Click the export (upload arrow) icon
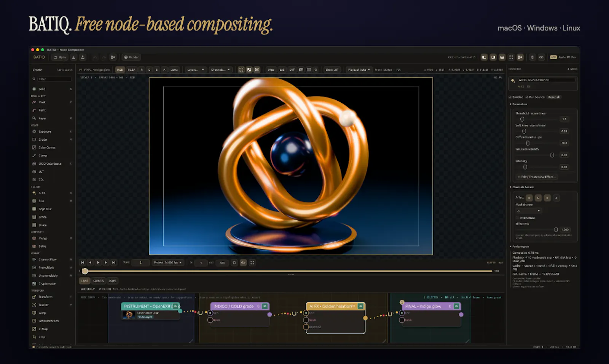This screenshot has width=609, height=364. click(83, 57)
